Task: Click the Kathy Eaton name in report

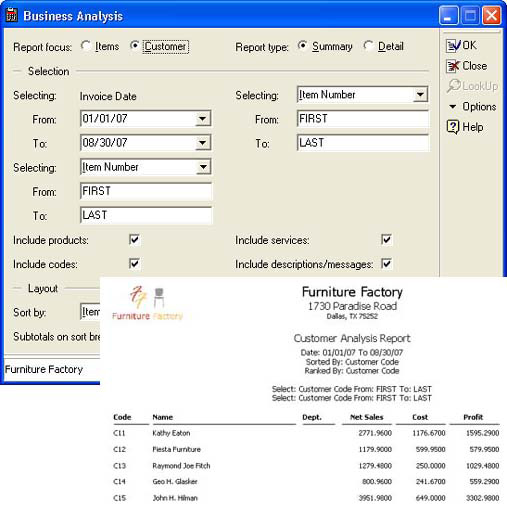Action: [171, 433]
